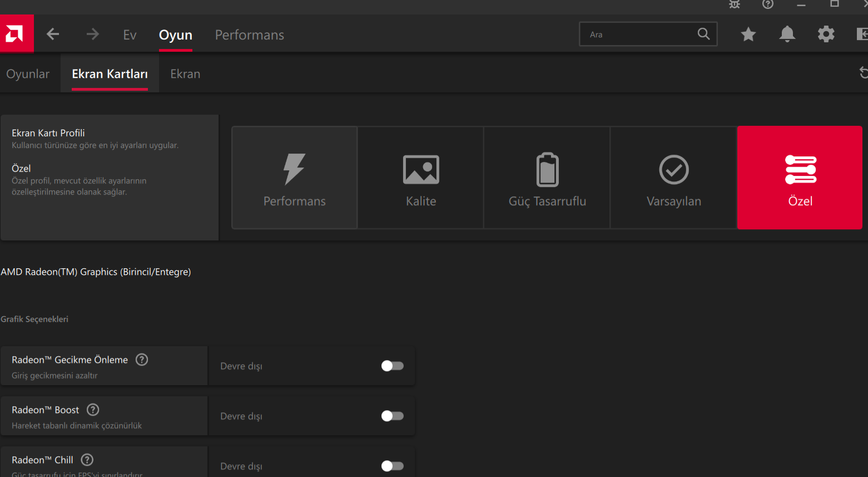Go forward with the right arrow
The height and width of the screenshot is (477, 868).
[92, 35]
